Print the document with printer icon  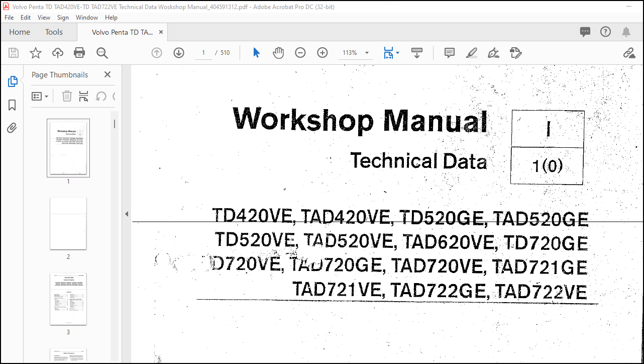[x=79, y=53]
